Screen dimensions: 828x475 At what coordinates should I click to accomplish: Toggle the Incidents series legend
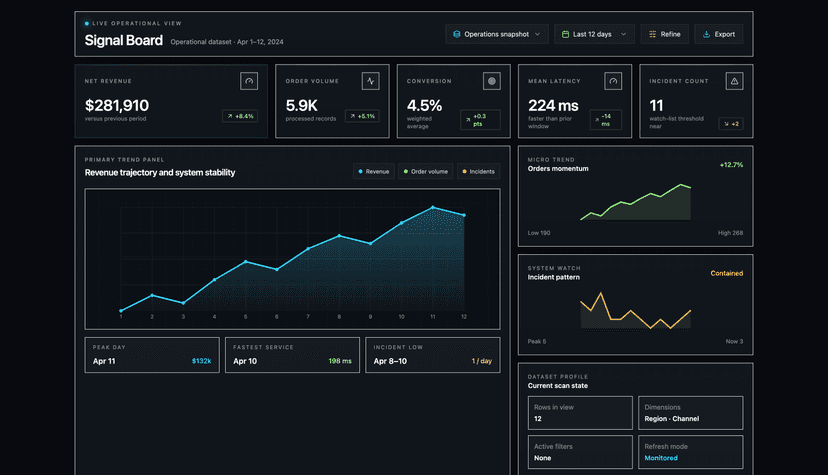coord(478,172)
